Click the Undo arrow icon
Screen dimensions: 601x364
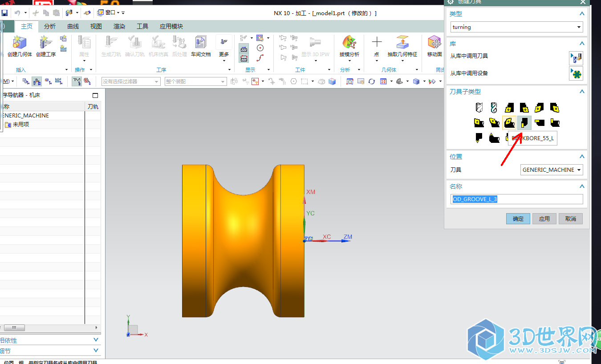tap(17, 13)
